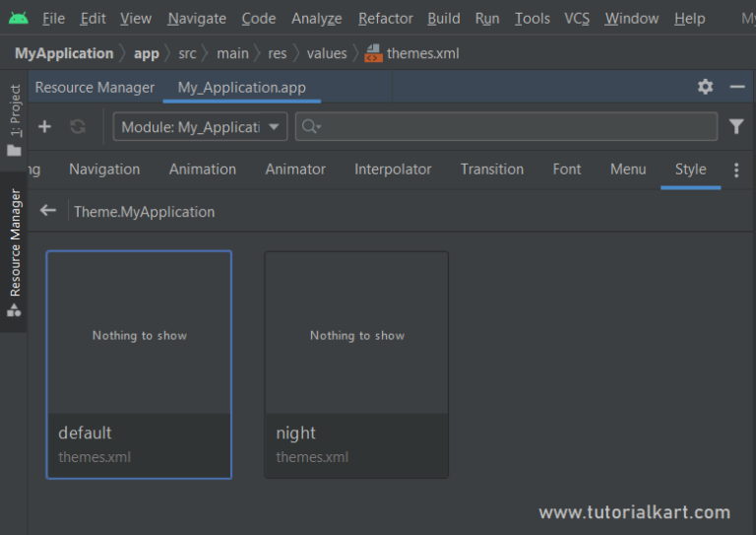
Task: Expand the Module My_Application dropdown
Action: click(x=200, y=127)
